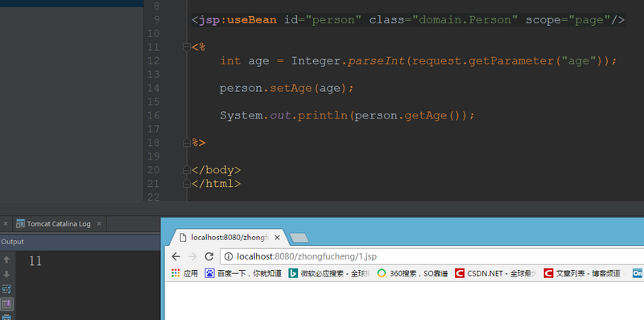
Task: Click the "domain.Person" class attribute value
Action: (x=465, y=19)
